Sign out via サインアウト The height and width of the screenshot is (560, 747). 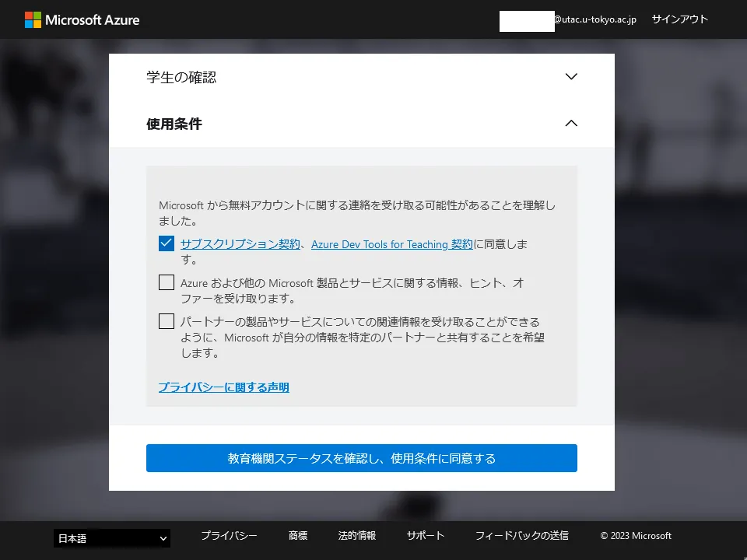click(679, 19)
